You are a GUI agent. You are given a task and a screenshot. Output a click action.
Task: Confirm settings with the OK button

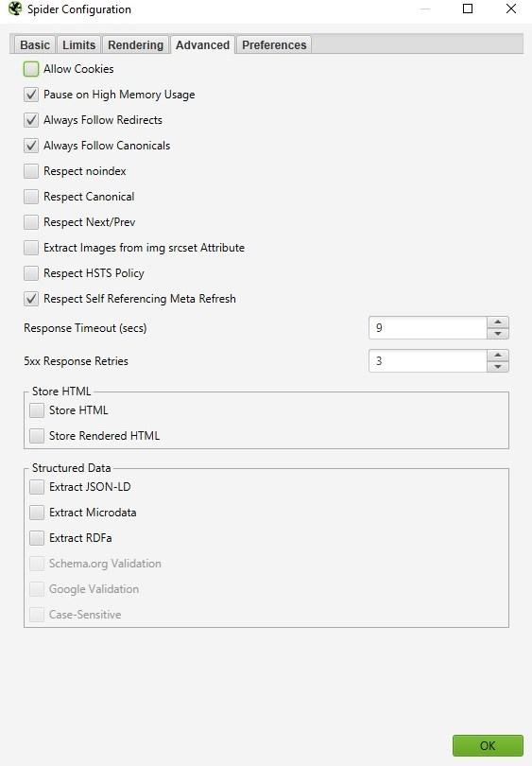tap(488, 745)
